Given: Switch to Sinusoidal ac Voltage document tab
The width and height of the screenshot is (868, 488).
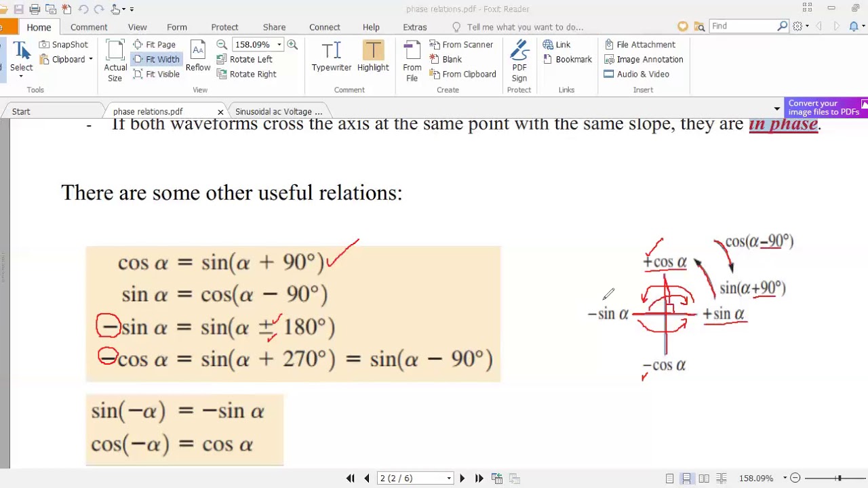Looking at the screenshot, I should [279, 112].
